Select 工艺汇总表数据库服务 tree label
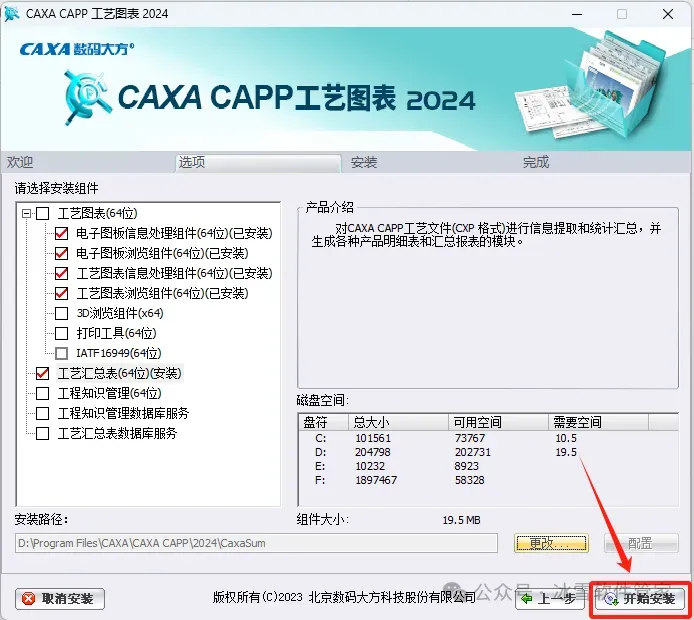Image resolution: width=694 pixels, height=620 pixels. tap(117, 433)
